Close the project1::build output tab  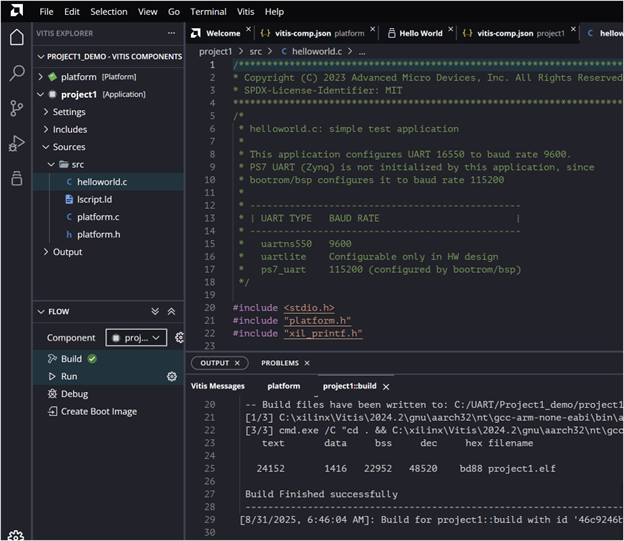pyautogui.click(x=386, y=387)
